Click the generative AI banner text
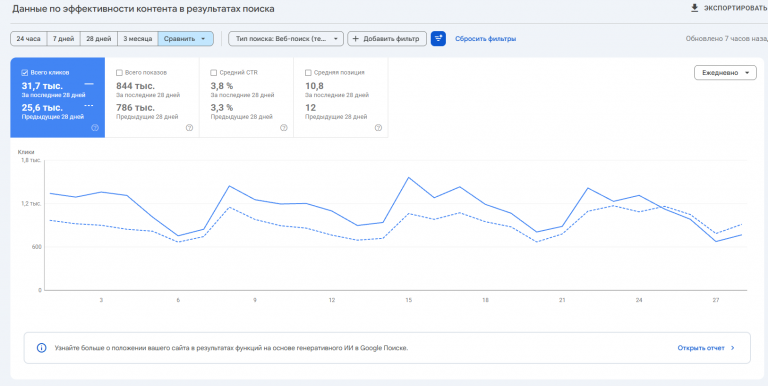This screenshot has height=386, width=768. click(230, 348)
